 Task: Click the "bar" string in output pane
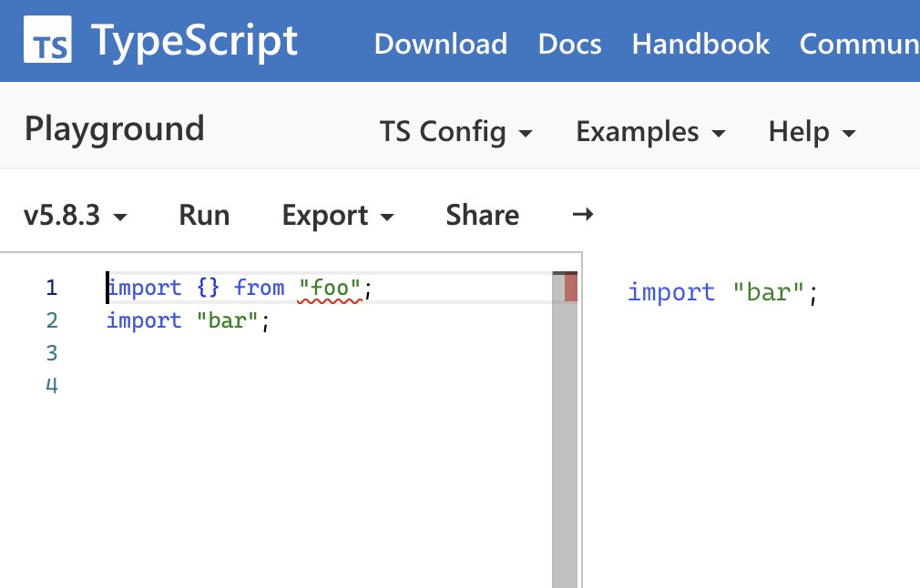[768, 292]
